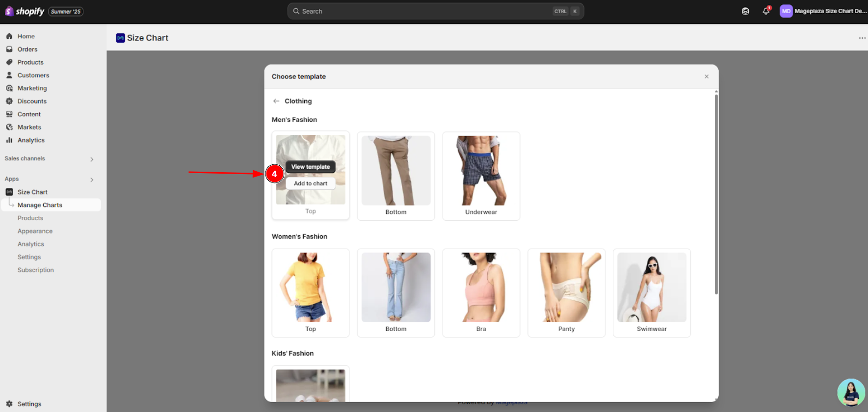
Task: Click the Marketing label in sidebar
Action: tap(32, 88)
